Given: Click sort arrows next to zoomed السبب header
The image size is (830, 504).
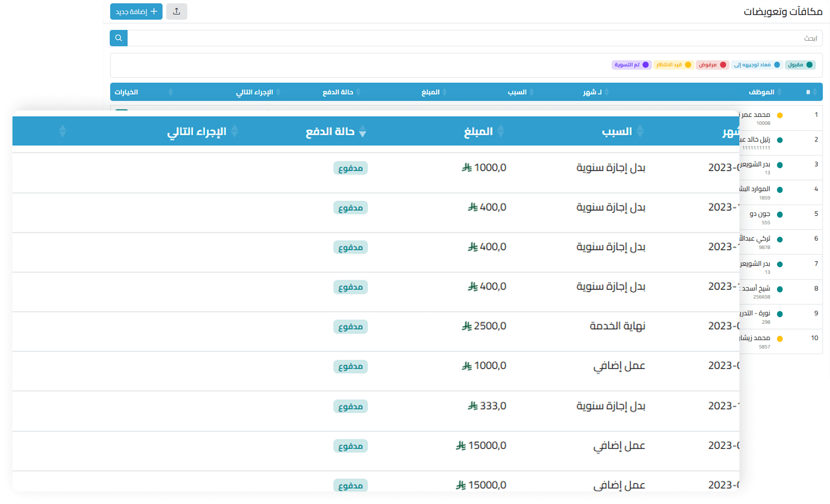Looking at the screenshot, I should click(x=640, y=131).
